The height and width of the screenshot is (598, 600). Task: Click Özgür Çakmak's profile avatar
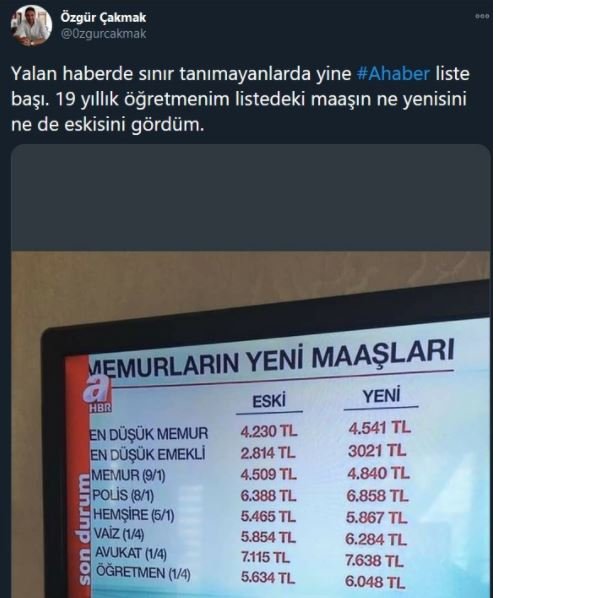click(x=31, y=25)
